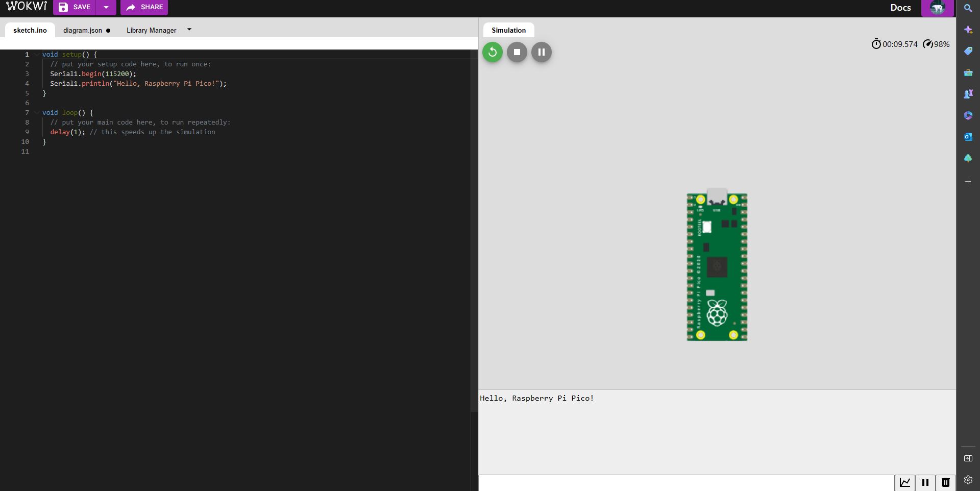Collapse the loop() function fold arrow

(37, 112)
